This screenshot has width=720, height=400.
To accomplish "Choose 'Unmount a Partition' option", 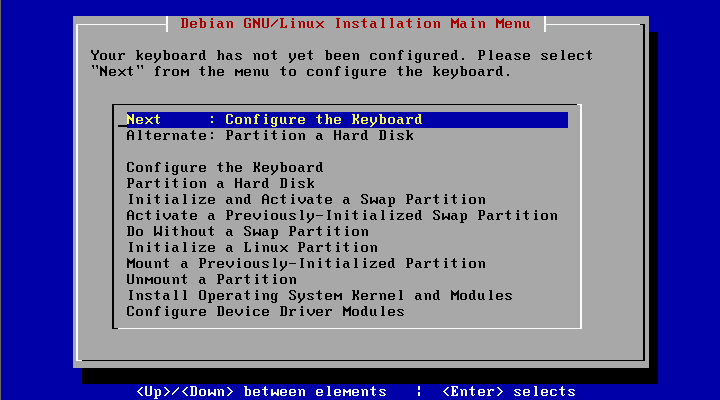I will pyautogui.click(x=212, y=280).
